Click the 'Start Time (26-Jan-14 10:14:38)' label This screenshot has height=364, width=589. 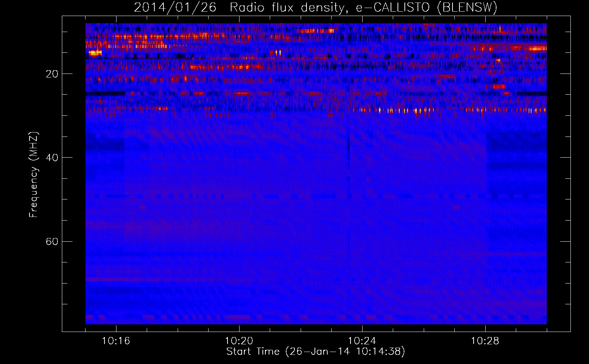tap(316, 352)
